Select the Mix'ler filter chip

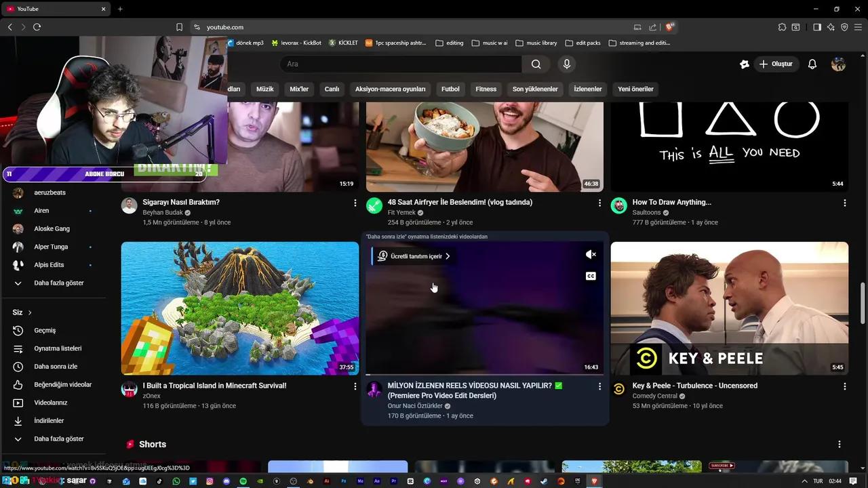(299, 89)
